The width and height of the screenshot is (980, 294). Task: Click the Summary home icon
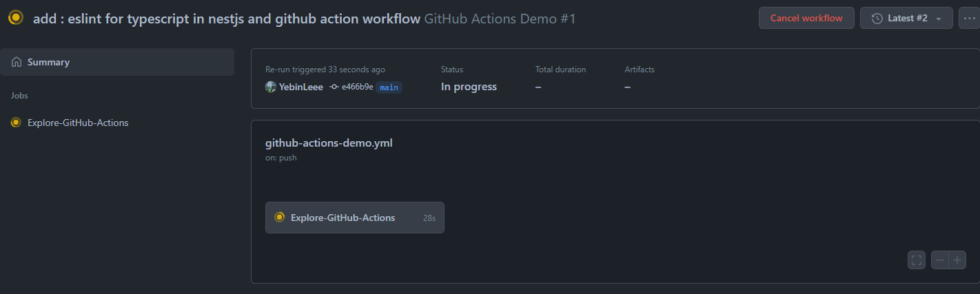(17, 62)
